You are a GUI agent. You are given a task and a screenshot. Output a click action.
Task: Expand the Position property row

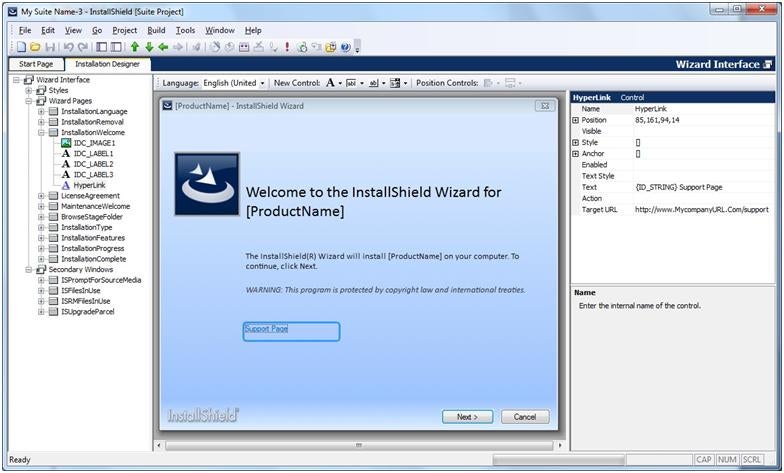click(576, 120)
